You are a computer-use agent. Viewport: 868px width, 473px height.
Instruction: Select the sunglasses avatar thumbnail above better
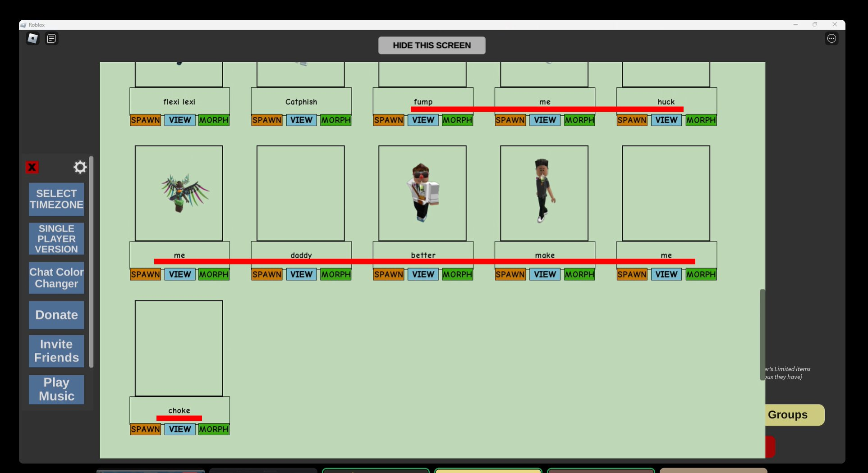click(x=423, y=193)
